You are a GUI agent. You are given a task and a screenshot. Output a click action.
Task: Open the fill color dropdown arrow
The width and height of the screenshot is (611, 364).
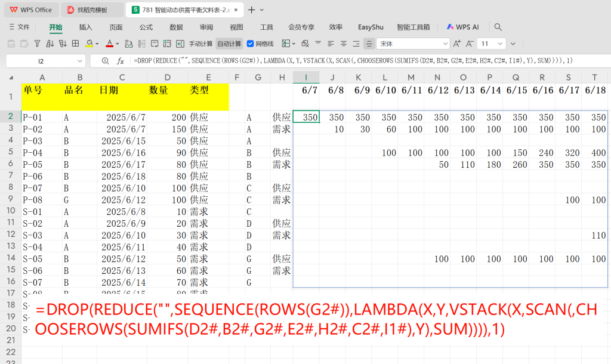coord(97,44)
